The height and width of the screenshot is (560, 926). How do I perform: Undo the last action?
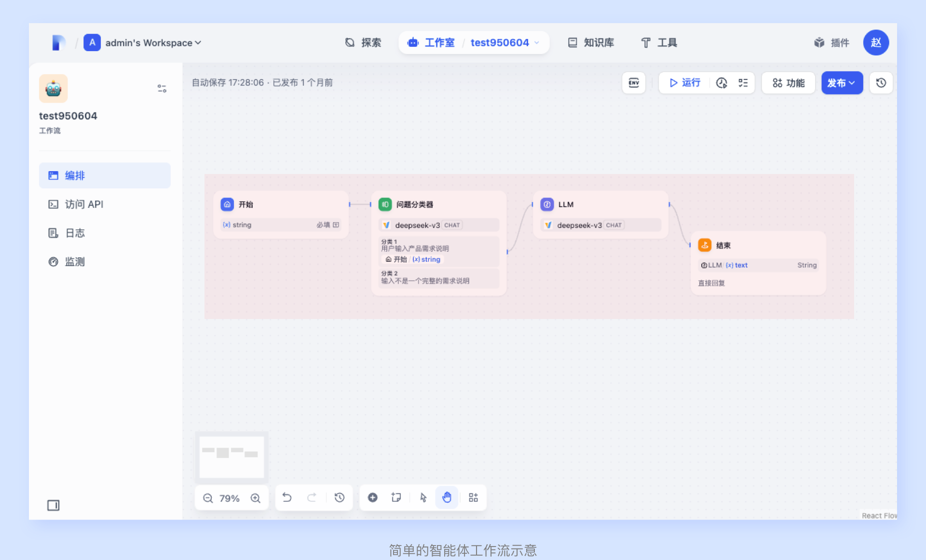tap(287, 498)
